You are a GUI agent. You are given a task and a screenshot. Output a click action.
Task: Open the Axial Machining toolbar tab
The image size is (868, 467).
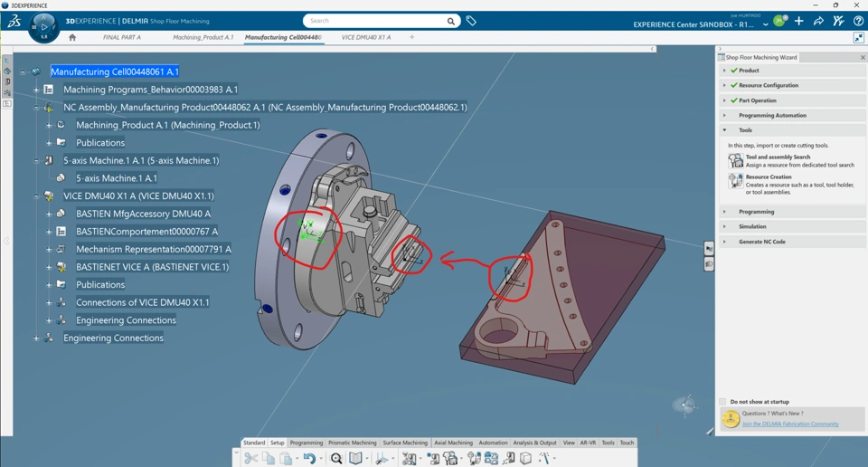[x=453, y=443]
